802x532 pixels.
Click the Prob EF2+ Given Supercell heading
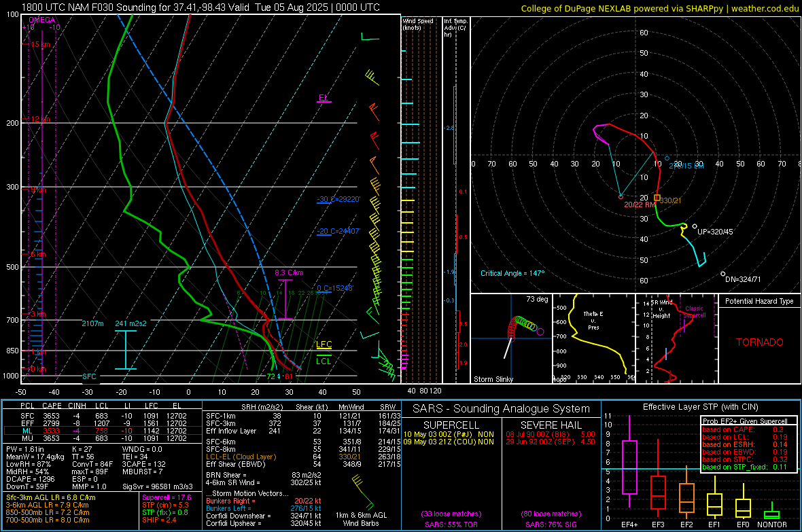click(745, 421)
